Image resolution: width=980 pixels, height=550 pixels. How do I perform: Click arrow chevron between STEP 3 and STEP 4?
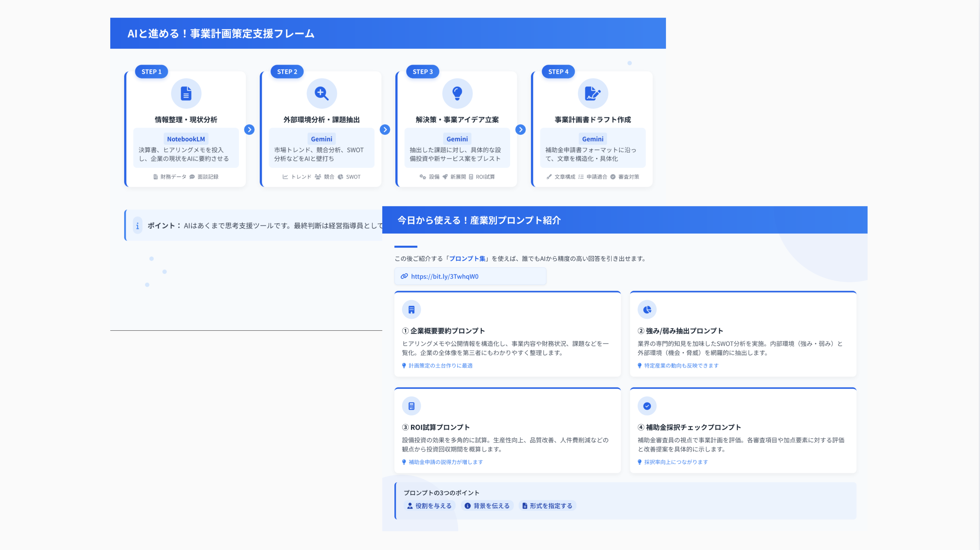click(521, 129)
